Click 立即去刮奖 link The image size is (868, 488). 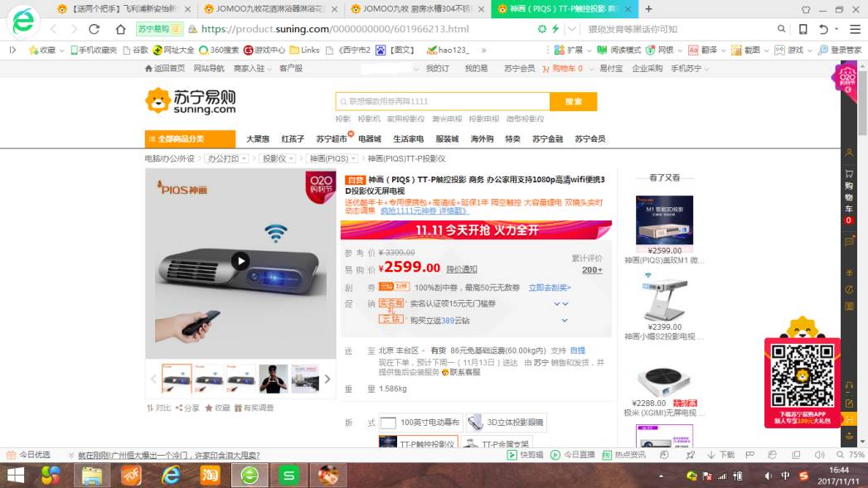pos(549,287)
